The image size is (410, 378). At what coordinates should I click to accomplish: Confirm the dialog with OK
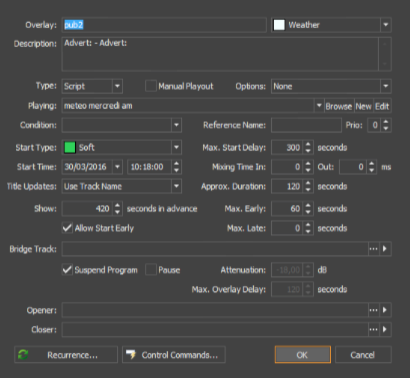click(303, 355)
